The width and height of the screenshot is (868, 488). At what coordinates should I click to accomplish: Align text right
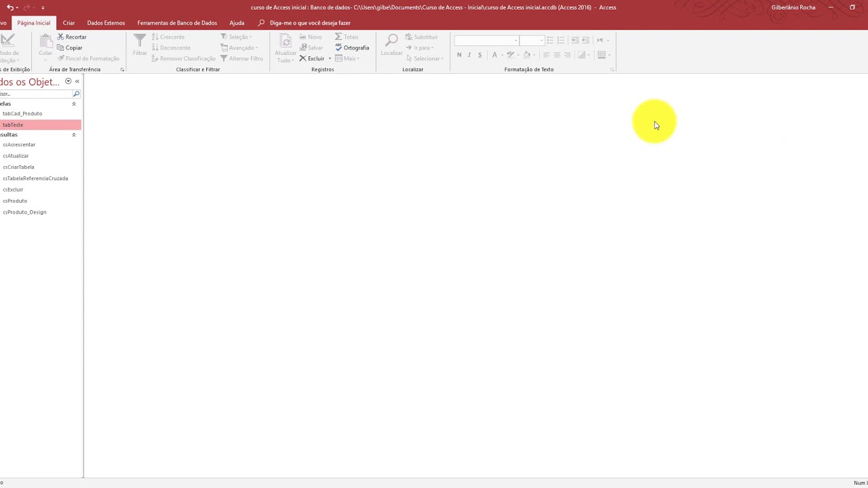pyautogui.click(x=568, y=55)
